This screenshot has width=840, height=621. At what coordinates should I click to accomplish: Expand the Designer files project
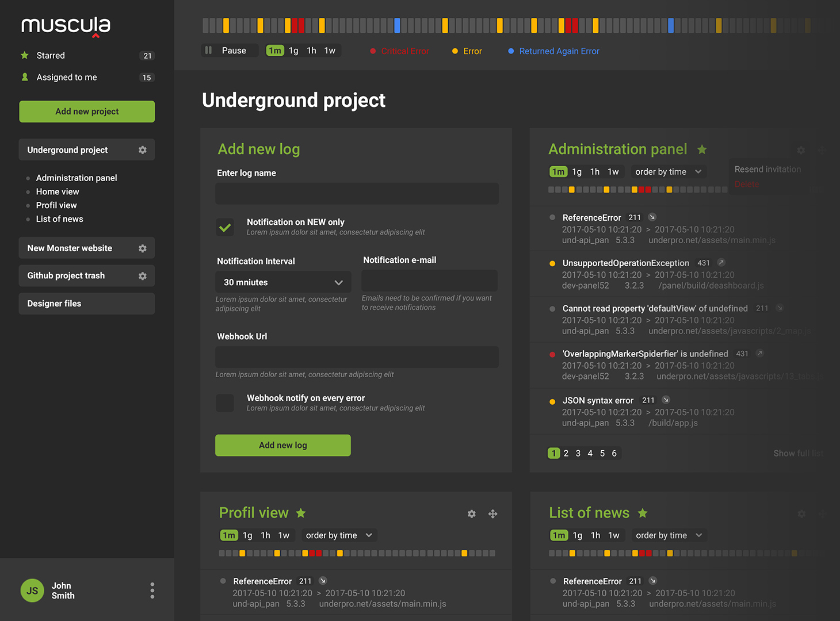(x=87, y=304)
